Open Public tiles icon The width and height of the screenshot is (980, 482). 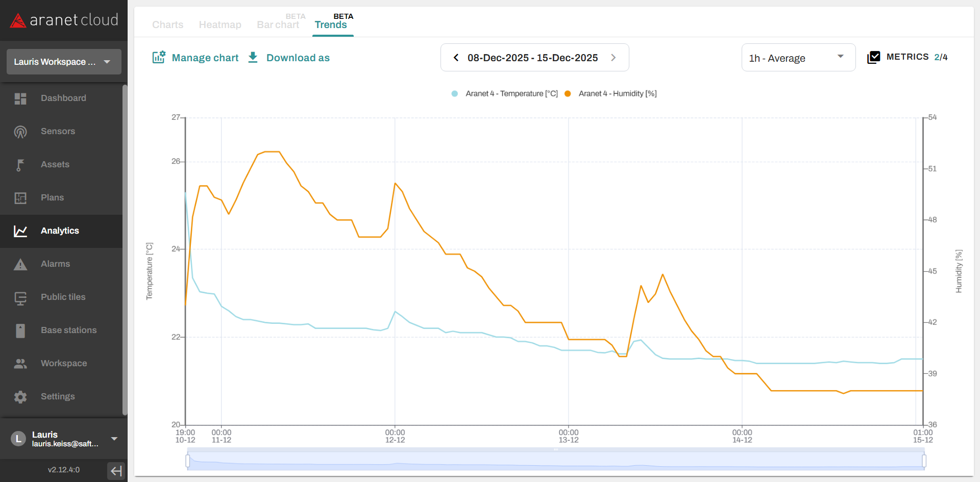(20, 297)
